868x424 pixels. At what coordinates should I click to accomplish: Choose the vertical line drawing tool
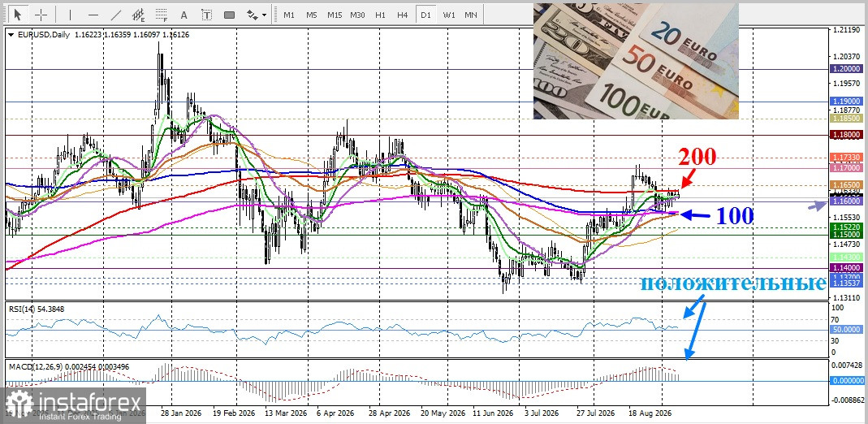pyautogui.click(x=70, y=15)
